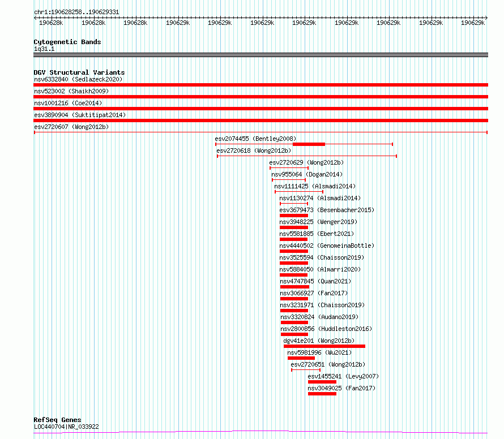The image size is (504, 439).
Task: Click the red bar under esv3890904
Action: (260, 120)
